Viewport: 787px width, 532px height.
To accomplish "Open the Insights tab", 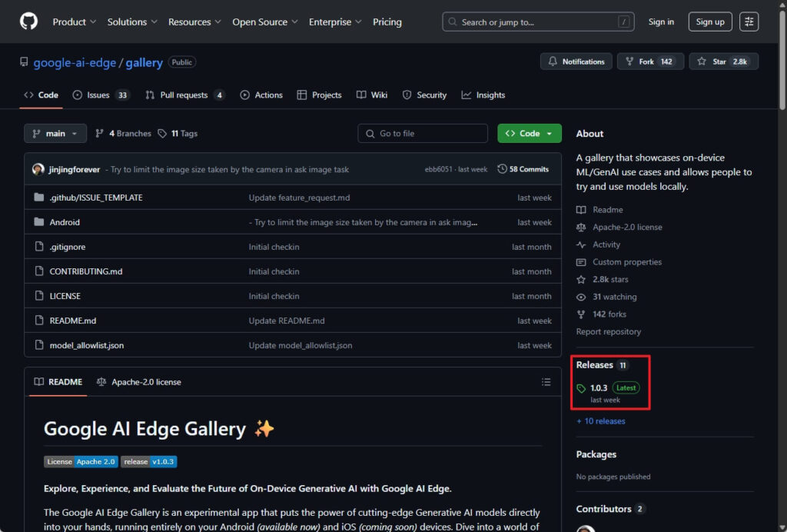I will pos(483,95).
